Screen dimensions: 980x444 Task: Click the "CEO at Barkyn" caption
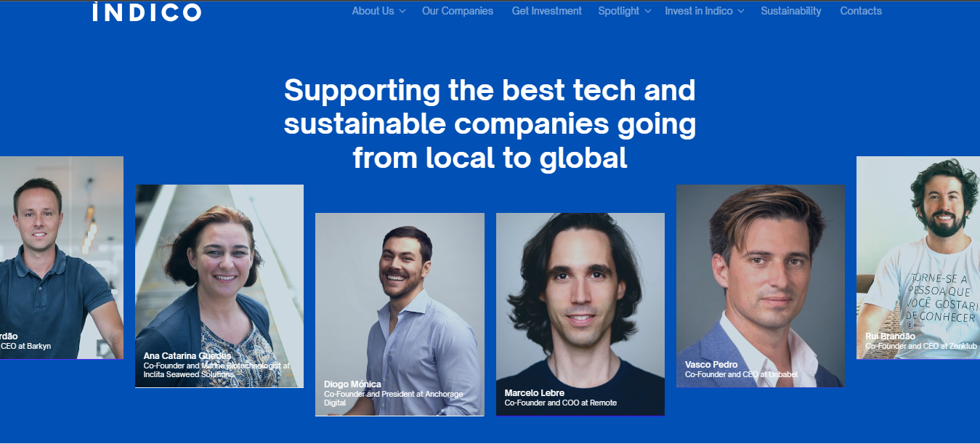click(25, 346)
